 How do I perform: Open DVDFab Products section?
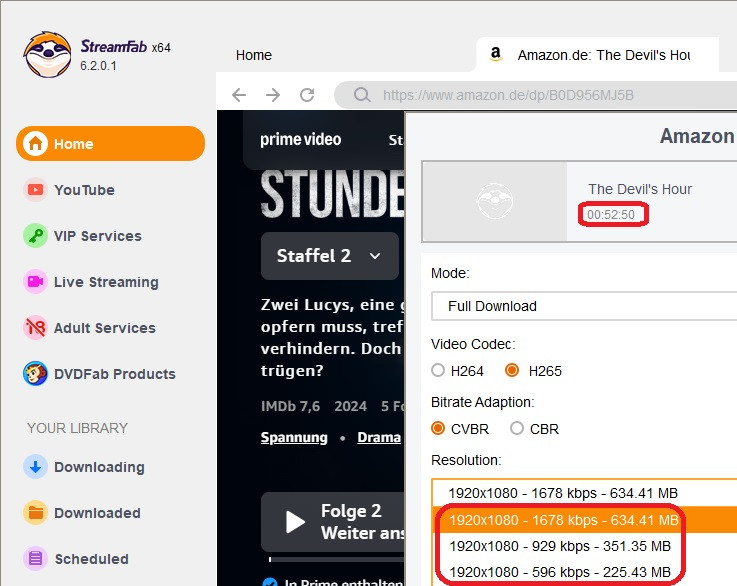(x=114, y=374)
